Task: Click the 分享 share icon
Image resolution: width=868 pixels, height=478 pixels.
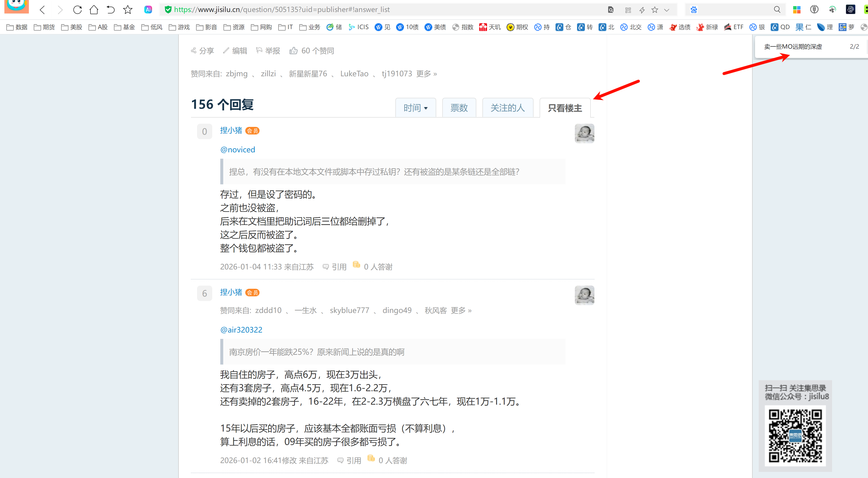Action: (194, 51)
